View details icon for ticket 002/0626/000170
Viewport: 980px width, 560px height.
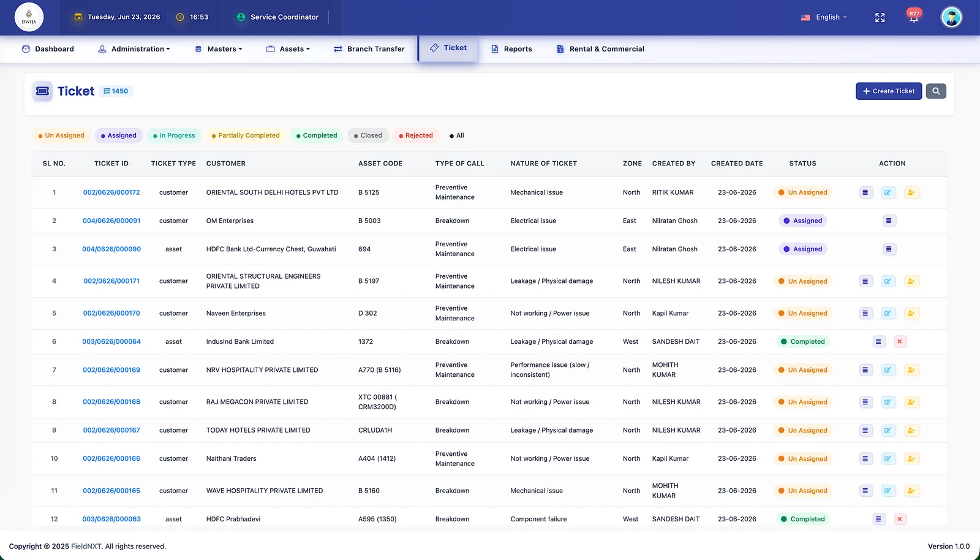(865, 313)
